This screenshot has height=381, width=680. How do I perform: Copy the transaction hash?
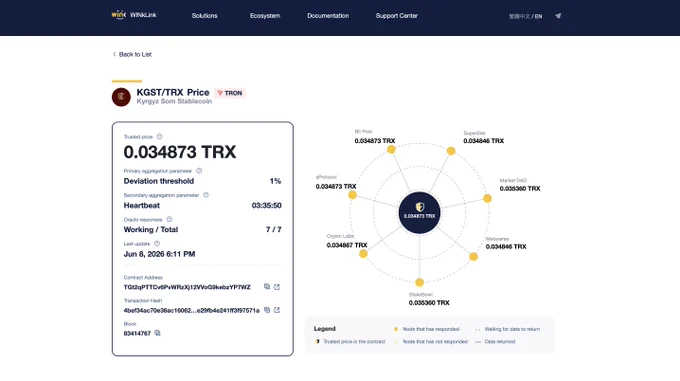click(267, 310)
